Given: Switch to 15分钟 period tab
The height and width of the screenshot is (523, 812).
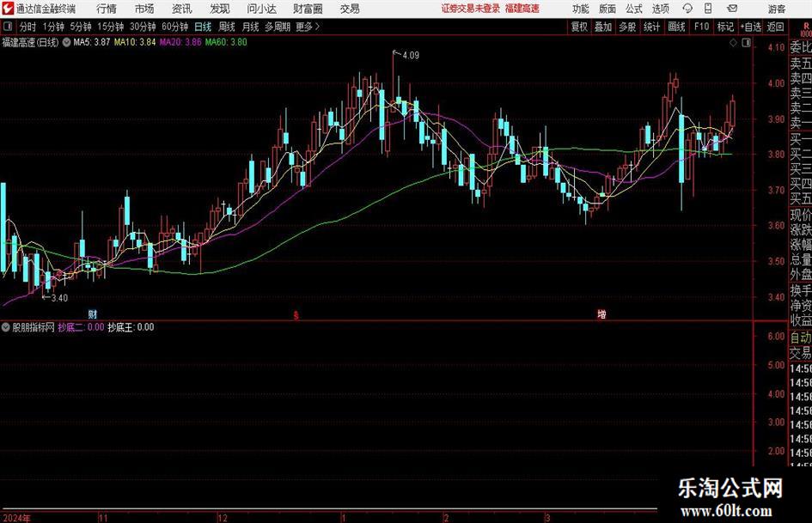Looking at the screenshot, I should (110, 27).
